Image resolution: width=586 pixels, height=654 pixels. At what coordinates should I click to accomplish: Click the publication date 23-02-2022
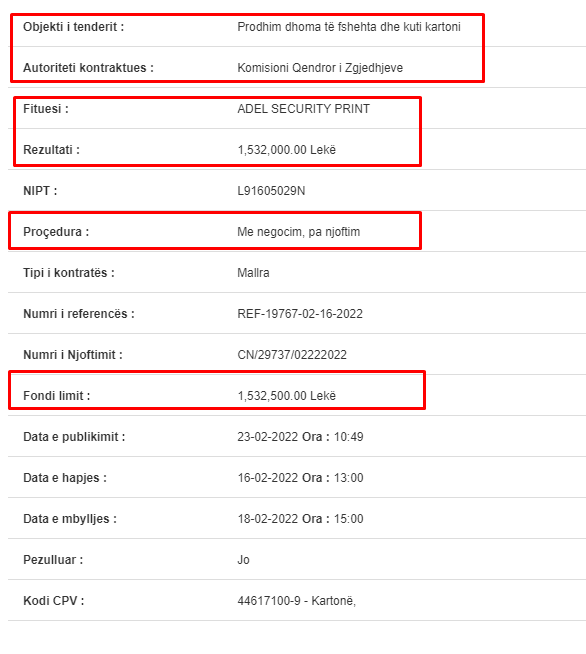point(268,437)
